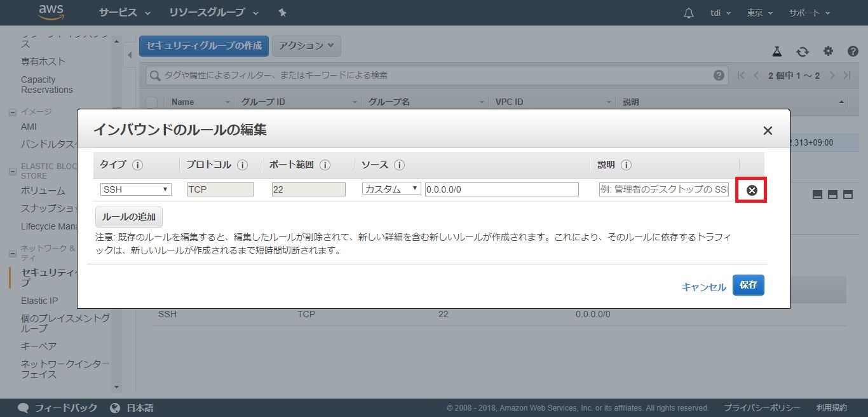Image resolution: width=868 pixels, height=417 pixels.
Task: Click the info icon next to タイプ
Action: click(137, 165)
